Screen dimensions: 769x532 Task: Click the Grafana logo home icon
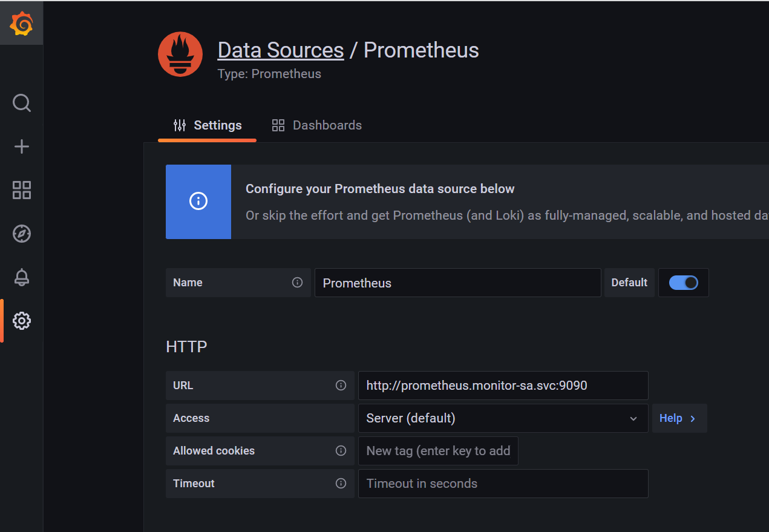21,24
